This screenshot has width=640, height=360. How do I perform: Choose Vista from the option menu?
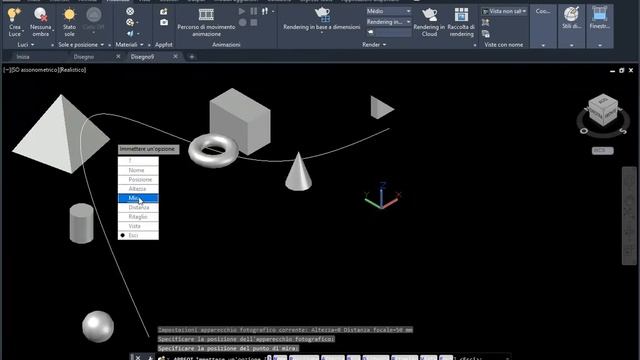tap(138, 226)
